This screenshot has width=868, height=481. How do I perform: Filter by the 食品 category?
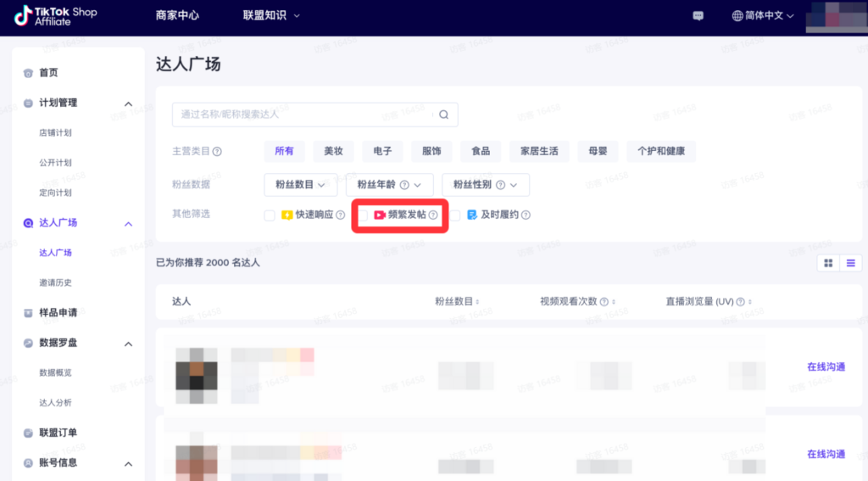(x=481, y=151)
